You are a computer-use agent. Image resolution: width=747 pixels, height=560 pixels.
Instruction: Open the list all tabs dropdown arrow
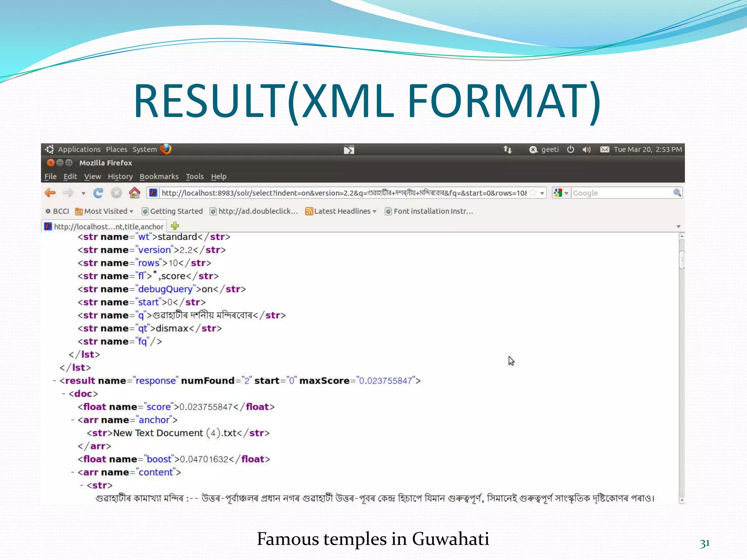point(678,226)
